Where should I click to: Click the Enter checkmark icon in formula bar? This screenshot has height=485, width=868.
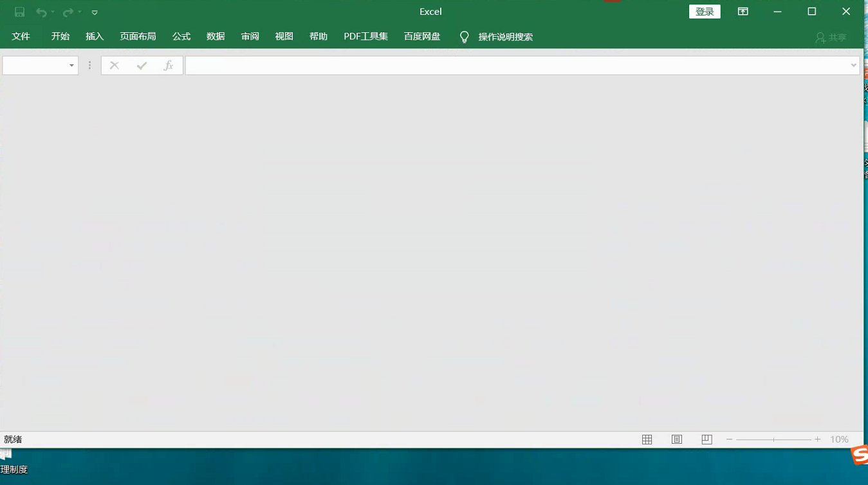coord(142,66)
